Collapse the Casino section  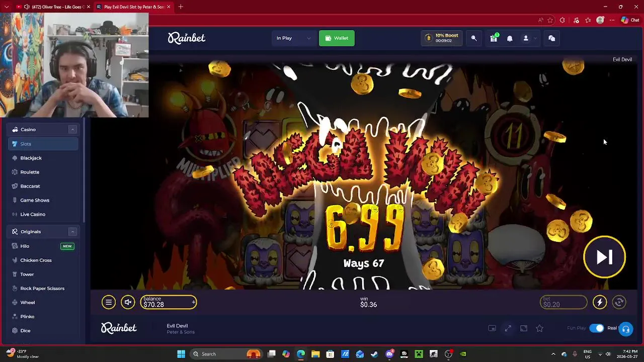coord(72,130)
